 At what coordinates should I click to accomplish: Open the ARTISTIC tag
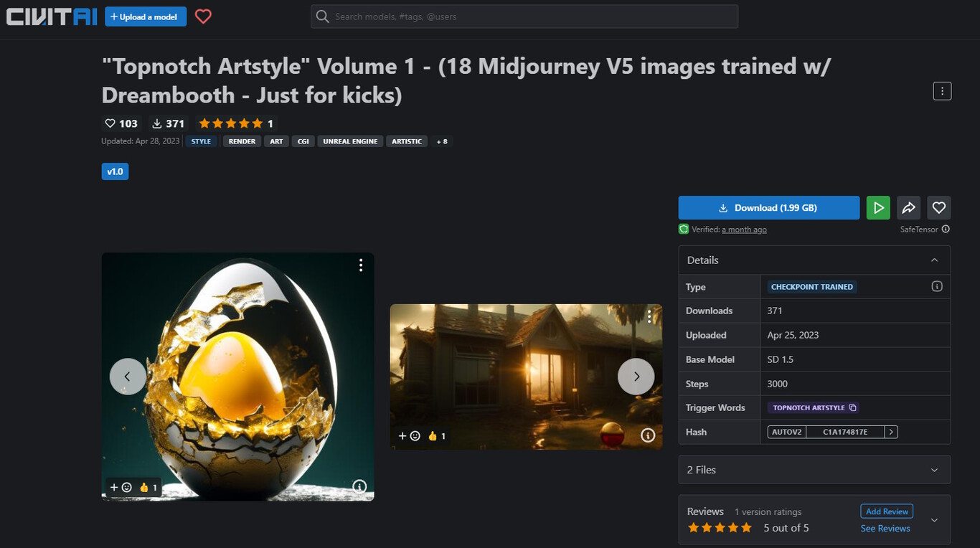(407, 141)
